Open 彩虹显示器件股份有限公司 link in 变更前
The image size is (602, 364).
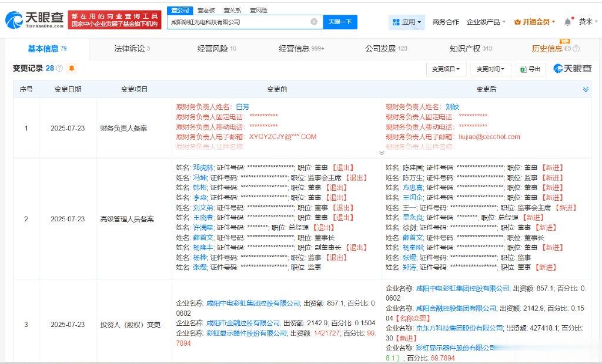(246, 333)
